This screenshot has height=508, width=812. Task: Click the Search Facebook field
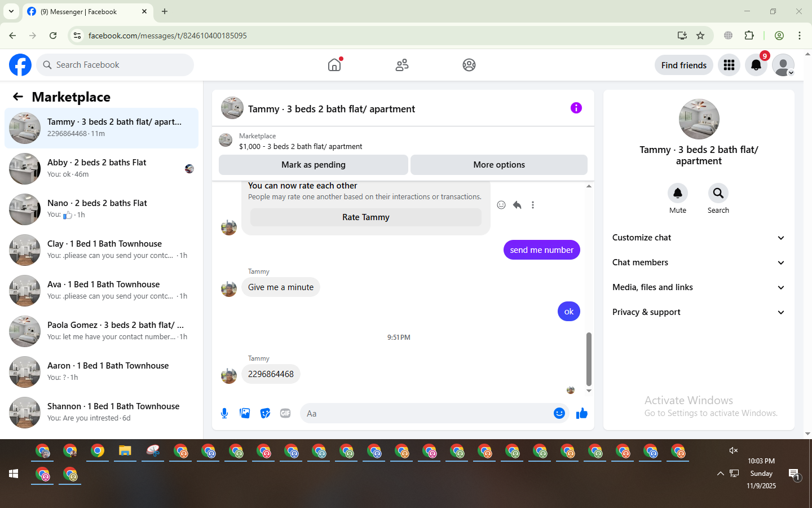(115, 65)
